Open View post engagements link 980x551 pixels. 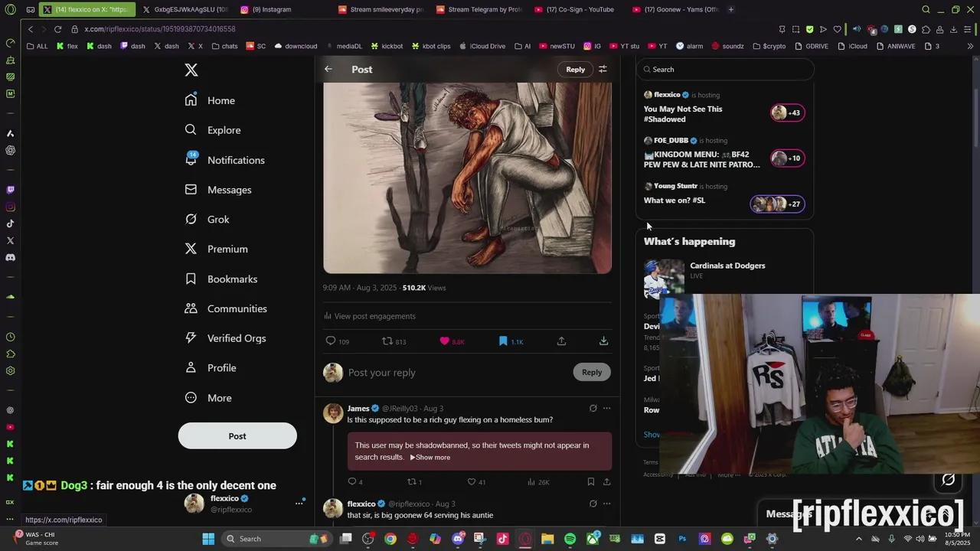pos(370,316)
